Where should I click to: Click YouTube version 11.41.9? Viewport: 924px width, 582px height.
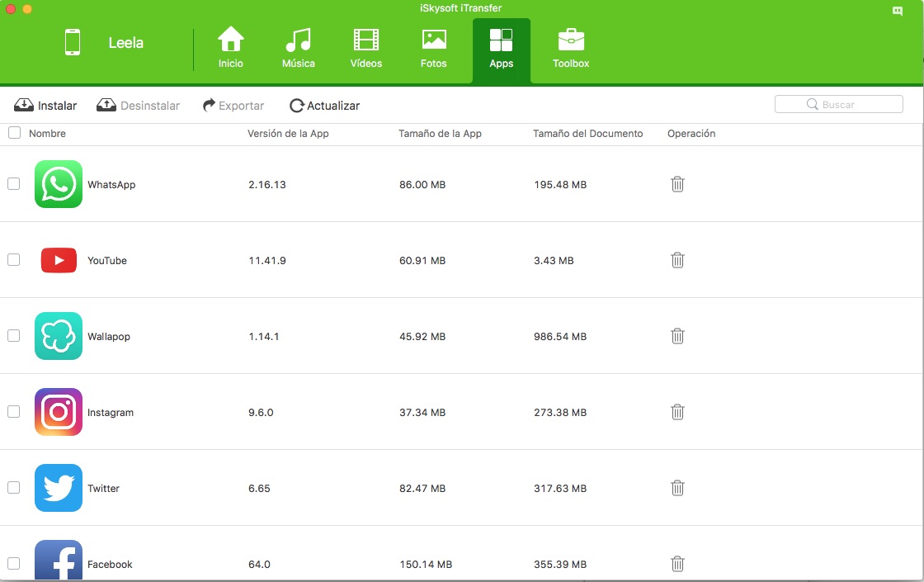[x=267, y=261]
